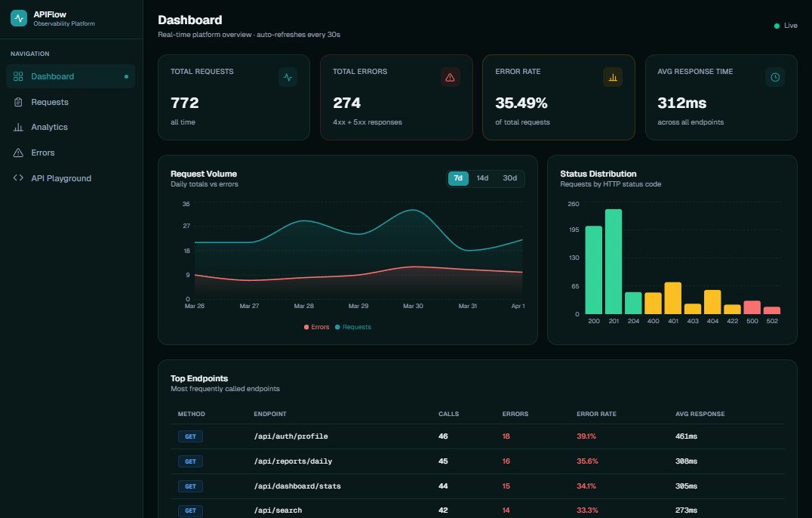
Task: Click the clock icon on Avg Response Time card
Action: (x=775, y=77)
